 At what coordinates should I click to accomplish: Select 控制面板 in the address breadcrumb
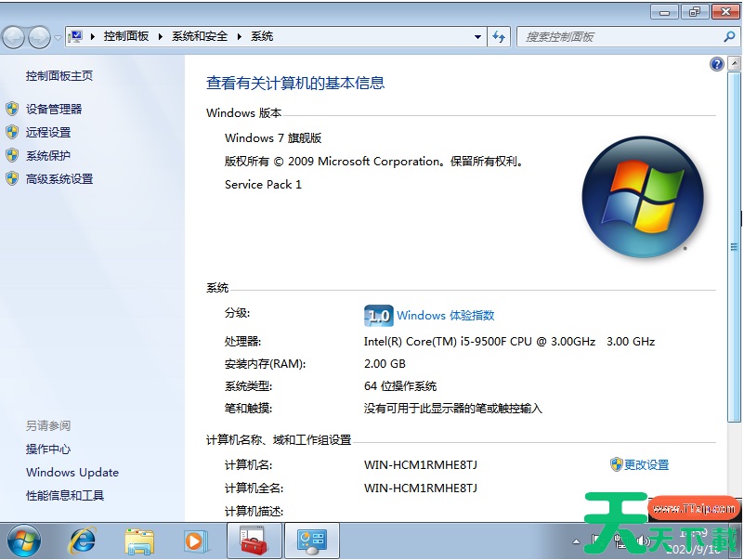point(125,37)
